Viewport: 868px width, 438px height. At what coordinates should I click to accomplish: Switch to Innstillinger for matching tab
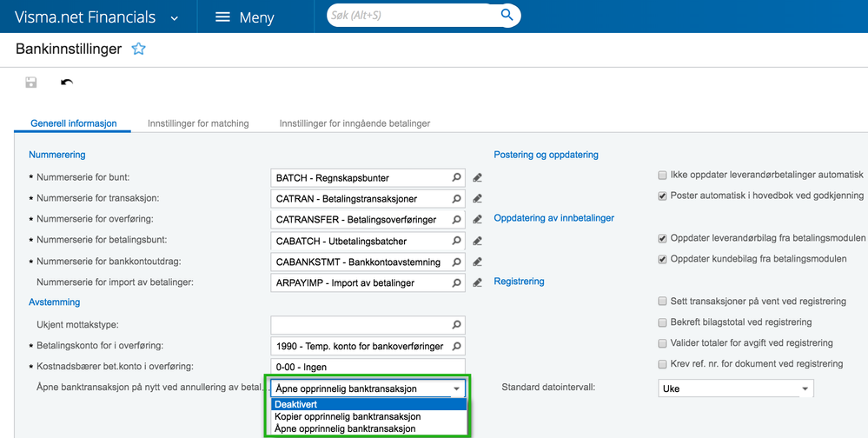click(x=198, y=123)
